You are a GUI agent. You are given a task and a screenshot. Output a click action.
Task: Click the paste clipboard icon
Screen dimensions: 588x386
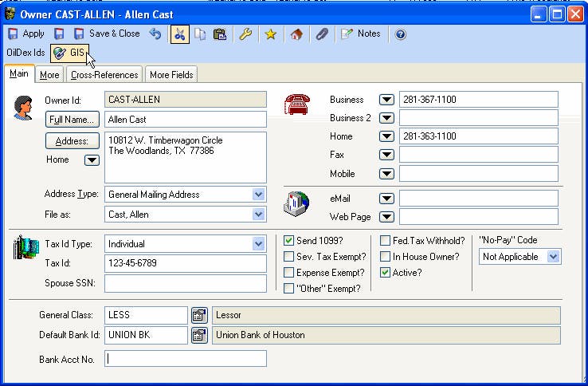(x=220, y=34)
